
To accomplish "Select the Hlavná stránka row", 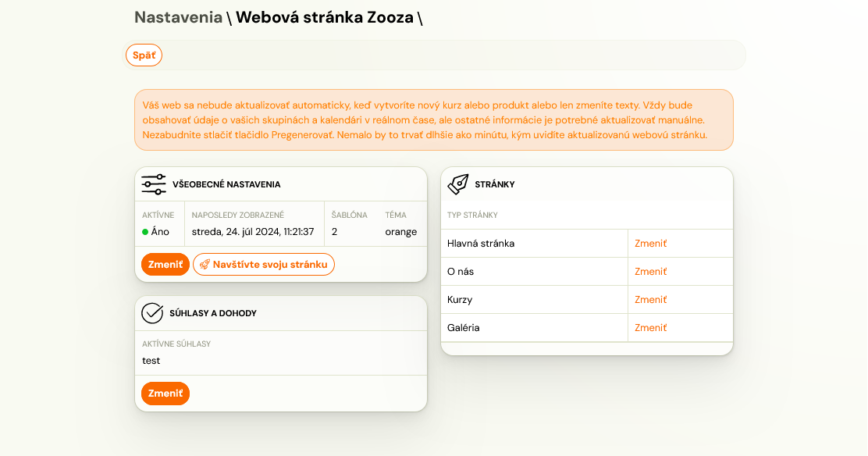I will 587,244.
